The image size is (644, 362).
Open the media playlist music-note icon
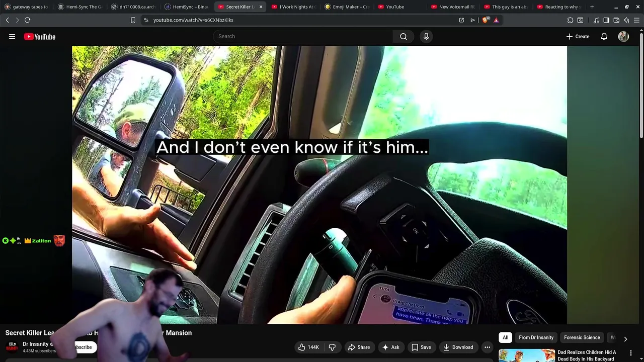(x=596, y=20)
